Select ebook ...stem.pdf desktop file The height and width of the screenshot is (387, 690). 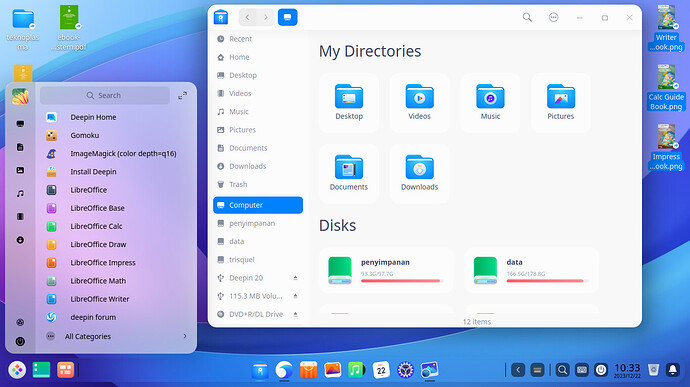(69, 28)
